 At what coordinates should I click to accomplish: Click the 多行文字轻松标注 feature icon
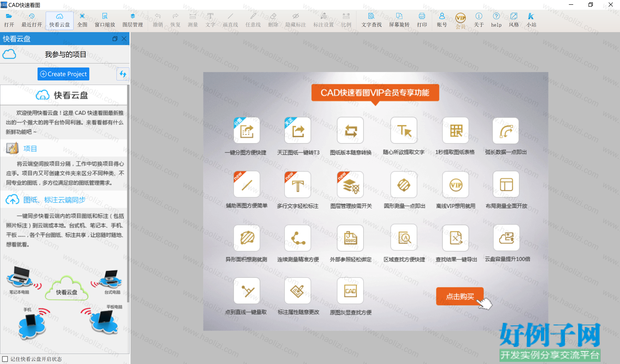[297, 184]
